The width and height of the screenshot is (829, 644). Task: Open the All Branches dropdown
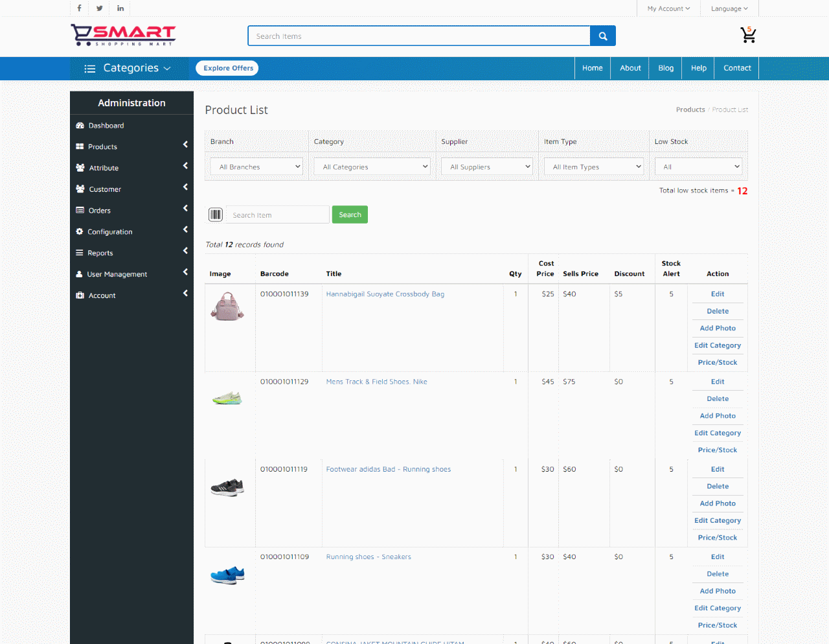point(256,166)
